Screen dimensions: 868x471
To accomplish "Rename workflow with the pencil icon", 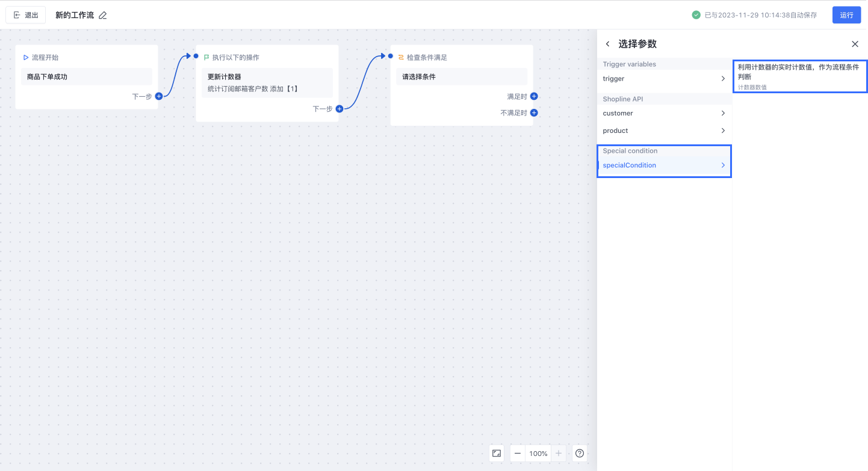I will click(x=103, y=15).
